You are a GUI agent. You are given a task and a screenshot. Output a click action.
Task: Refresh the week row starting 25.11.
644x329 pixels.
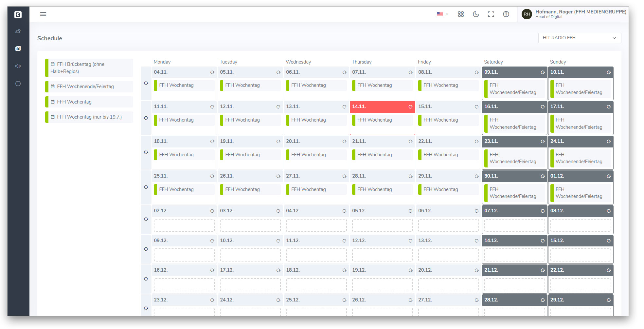tap(146, 187)
